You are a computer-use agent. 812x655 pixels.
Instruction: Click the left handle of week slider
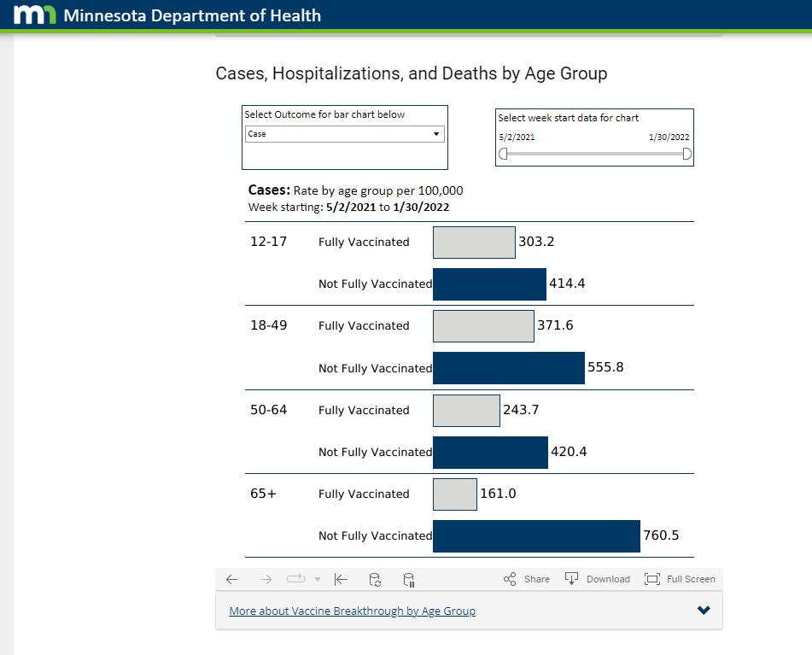(503, 154)
